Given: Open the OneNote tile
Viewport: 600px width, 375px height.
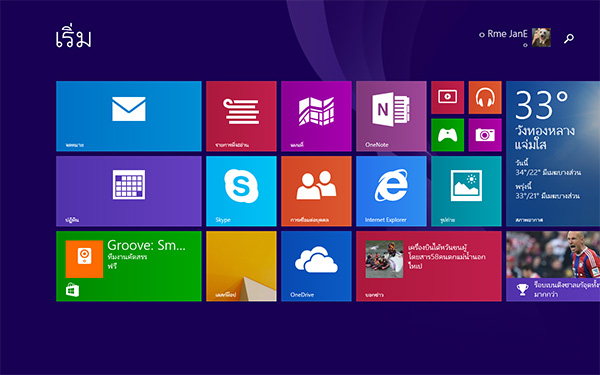Looking at the screenshot, I should pos(391,116).
